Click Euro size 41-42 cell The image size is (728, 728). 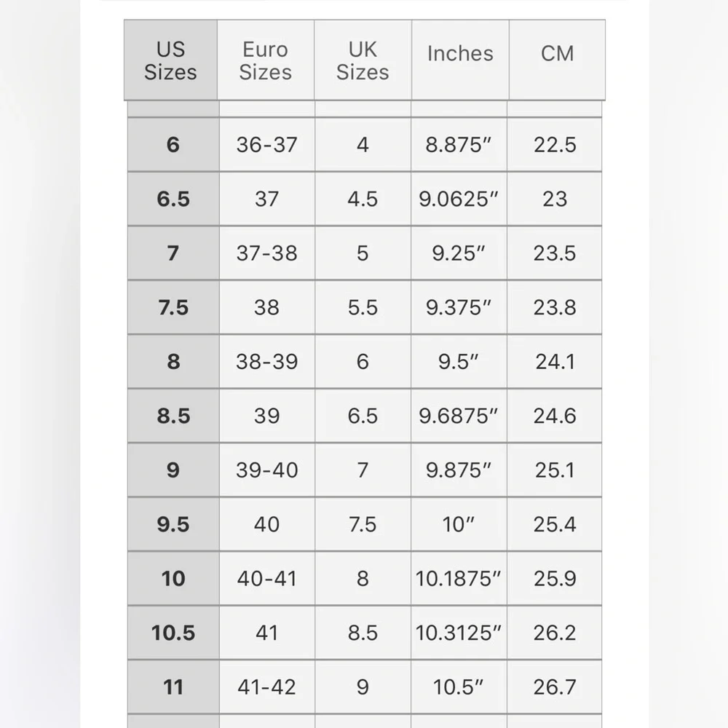coord(266,687)
